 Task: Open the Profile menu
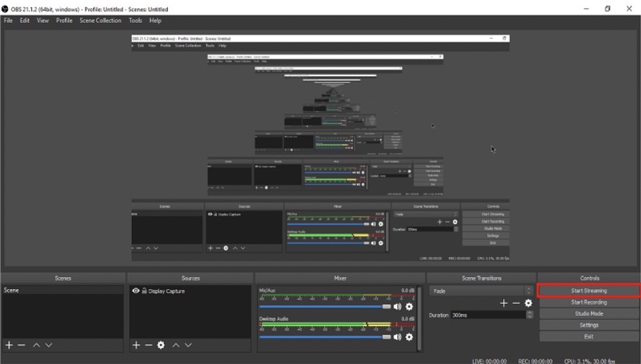(64, 21)
